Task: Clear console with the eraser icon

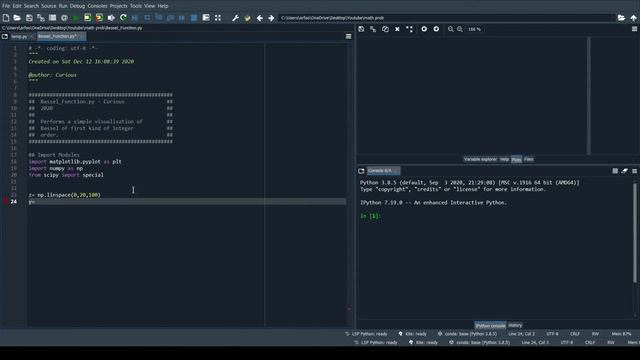Action: point(624,171)
